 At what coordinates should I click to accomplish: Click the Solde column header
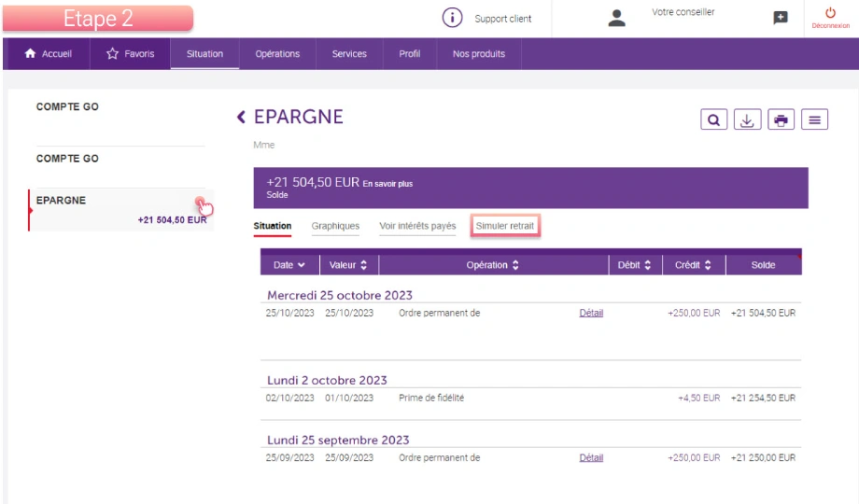763,265
